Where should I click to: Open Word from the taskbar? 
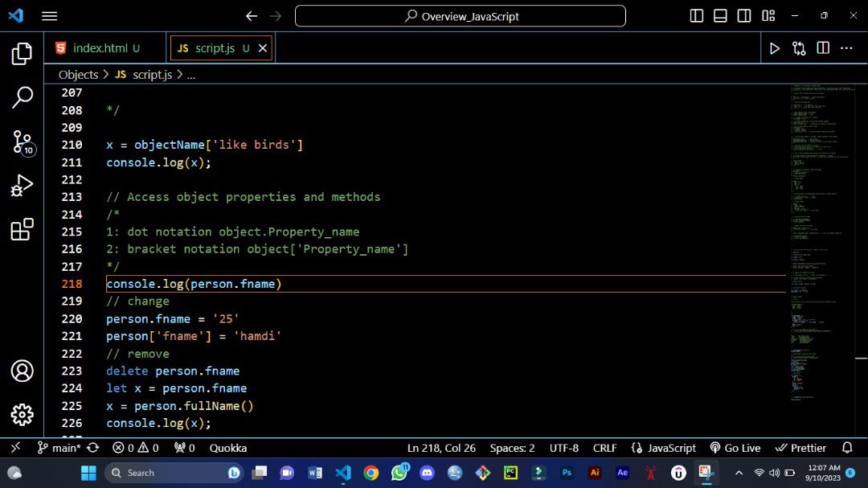coord(315,473)
